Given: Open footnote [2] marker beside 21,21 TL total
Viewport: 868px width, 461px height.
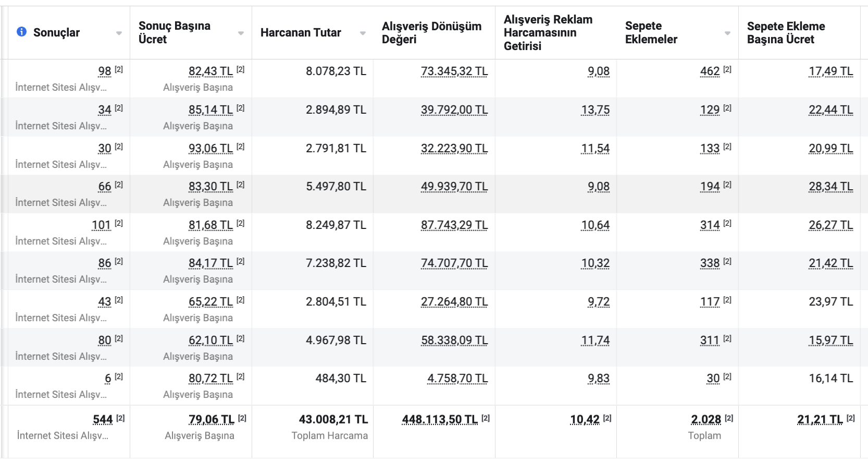Looking at the screenshot, I should (851, 418).
